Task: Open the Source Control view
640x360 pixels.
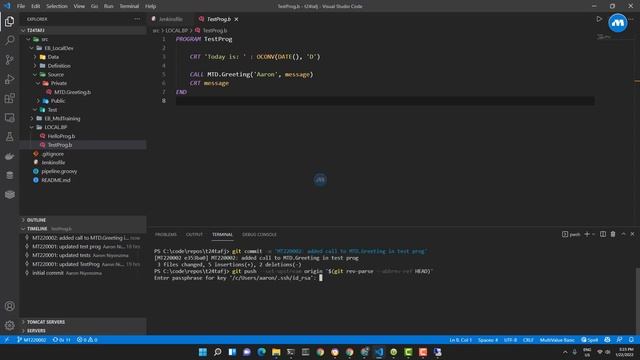Action: [x=9, y=60]
